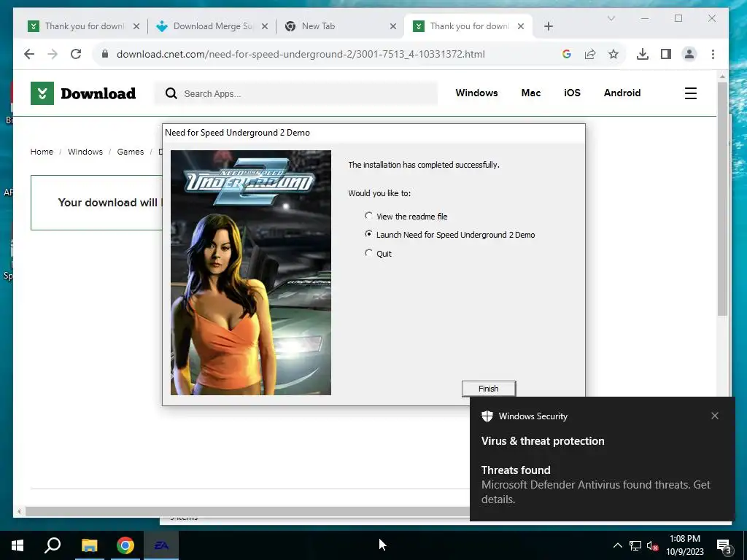747x560 pixels.
Task: Bookmark this page with the star icon
Action: tap(613, 54)
